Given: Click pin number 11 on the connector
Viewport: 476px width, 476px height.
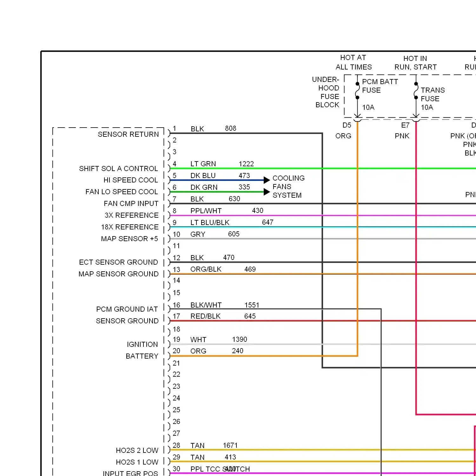Looking at the screenshot, I should pyautogui.click(x=176, y=246).
